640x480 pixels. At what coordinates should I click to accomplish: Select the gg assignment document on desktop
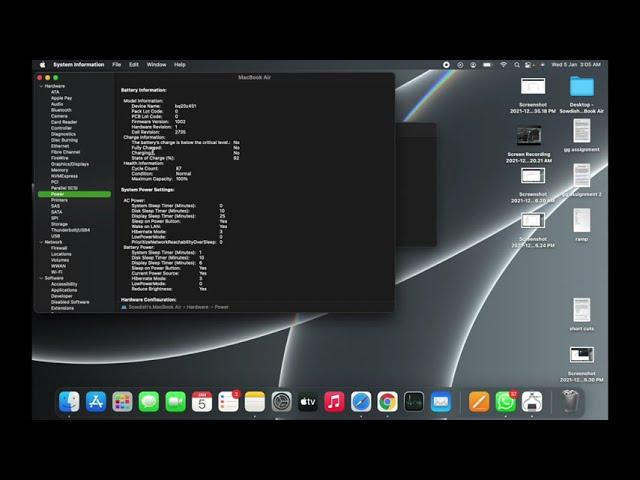pos(582,135)
